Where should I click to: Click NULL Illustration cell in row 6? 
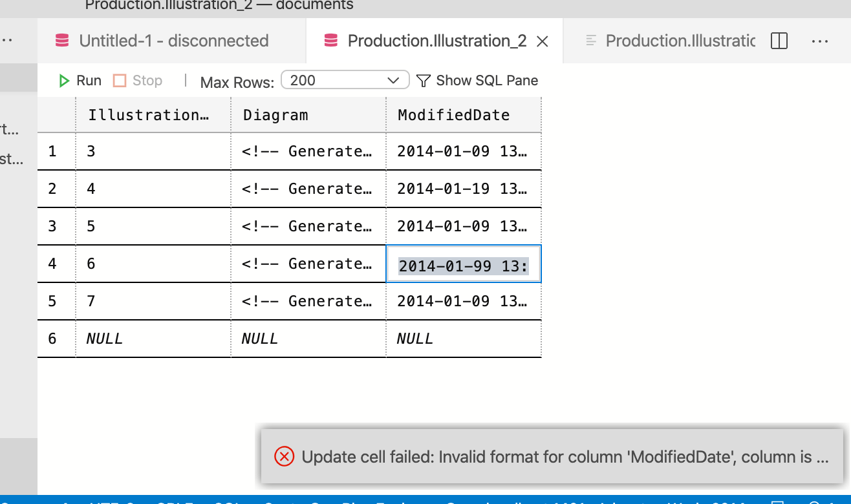tap(153, 339)
